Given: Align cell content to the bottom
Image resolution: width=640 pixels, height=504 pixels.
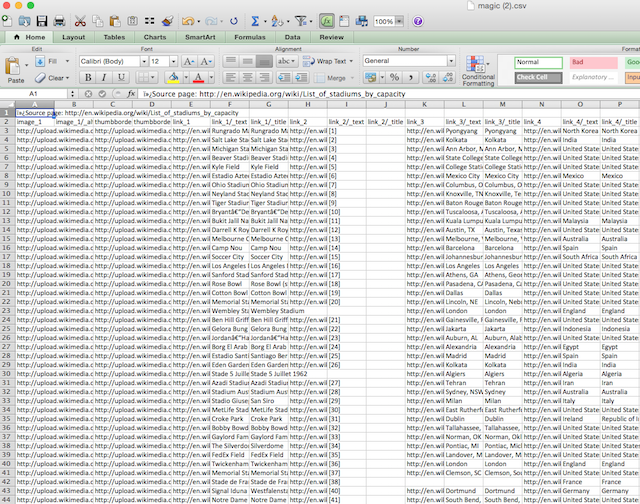Looking at the screenshot, I should 264,61.
